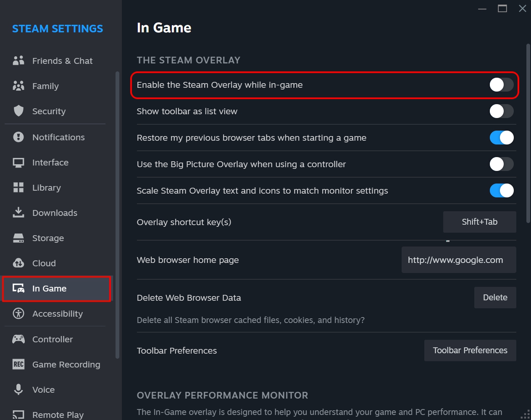Select the Cloud settings icon
The width and height of the screenshot is (531, 420).
pos(18,263)
